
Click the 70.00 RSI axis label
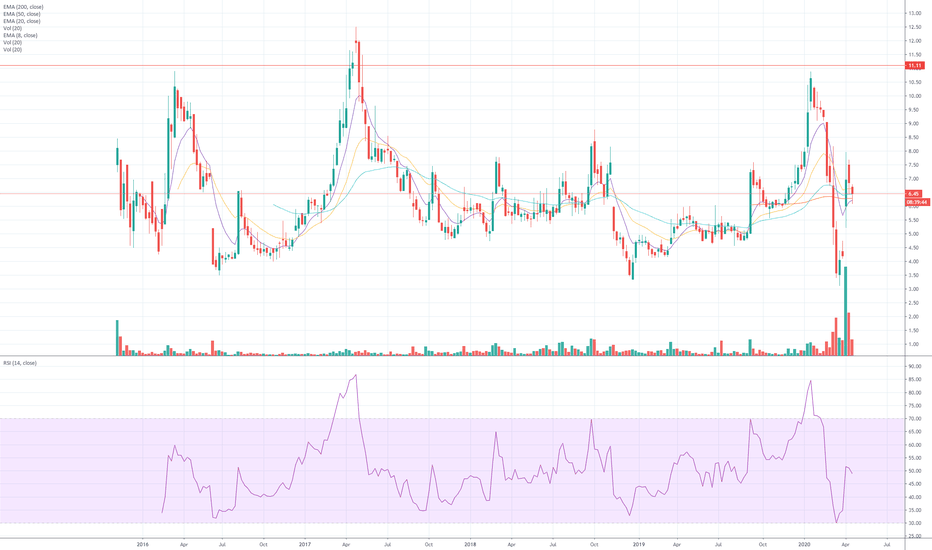[915, 419]
